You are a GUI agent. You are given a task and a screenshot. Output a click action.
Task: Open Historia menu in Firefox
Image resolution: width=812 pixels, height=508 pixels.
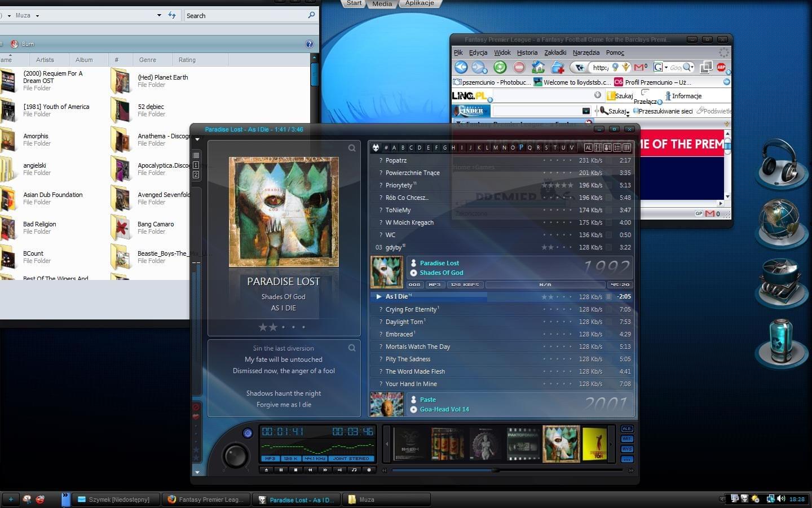(527, 52)
